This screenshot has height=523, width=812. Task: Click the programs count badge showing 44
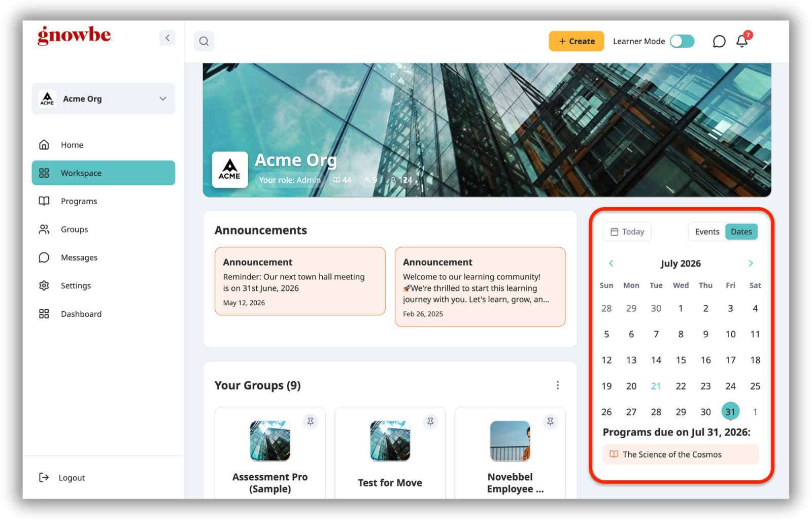(x=342, y=180)
